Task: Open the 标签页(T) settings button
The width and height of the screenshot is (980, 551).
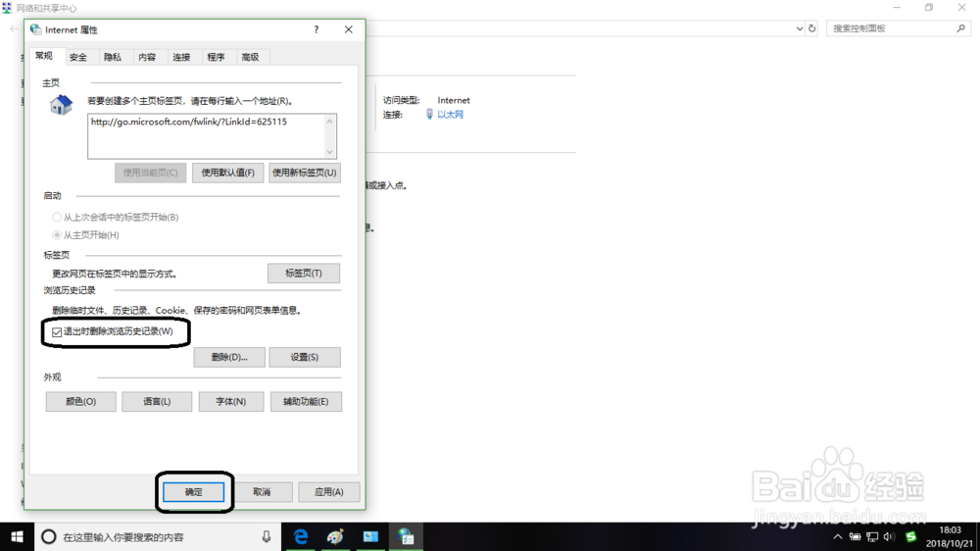Action: pos(304,274)
